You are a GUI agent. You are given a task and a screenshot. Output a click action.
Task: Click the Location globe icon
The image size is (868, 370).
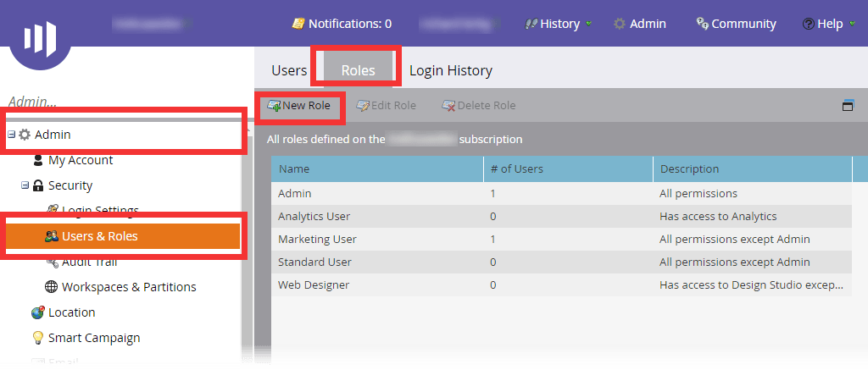click(37, 312)
